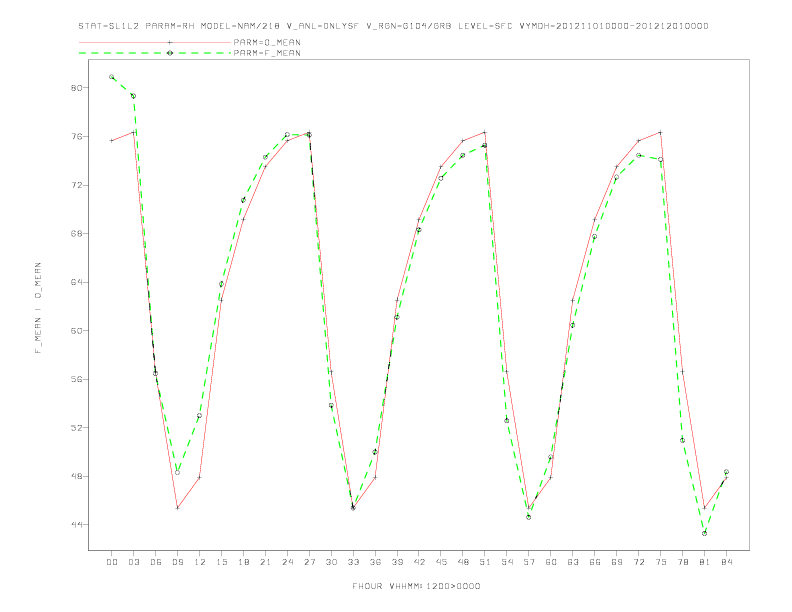Click the x-axis hour label 09
This screenshot has height=612, width=792.
point(177,562)
